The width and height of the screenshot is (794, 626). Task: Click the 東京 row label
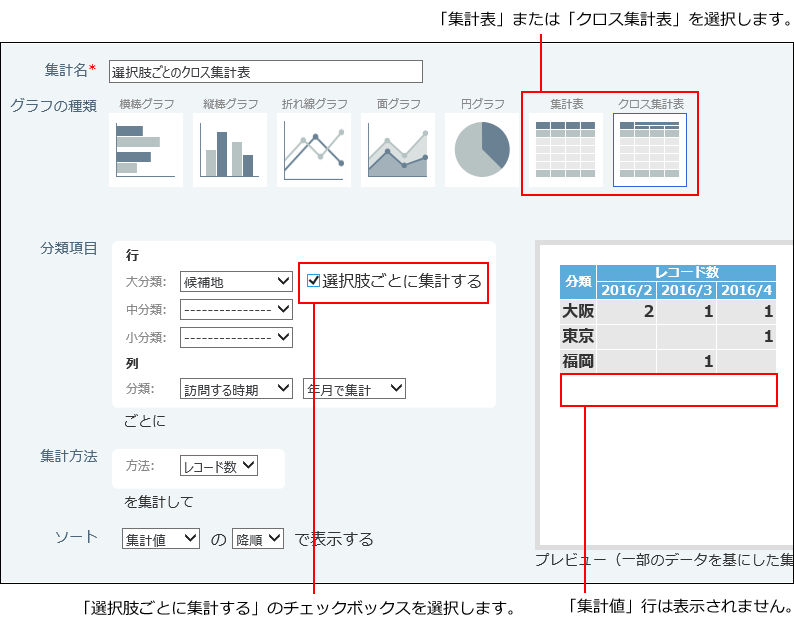point(578,336)
